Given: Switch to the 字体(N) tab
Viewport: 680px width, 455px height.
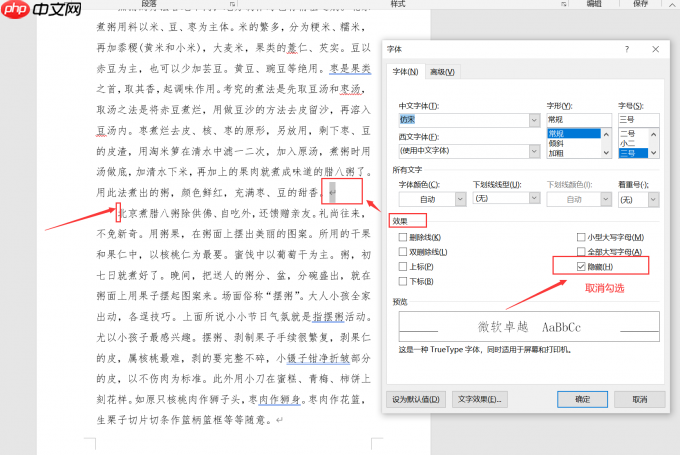Looking at the screenshot, I should coord(405,72).
